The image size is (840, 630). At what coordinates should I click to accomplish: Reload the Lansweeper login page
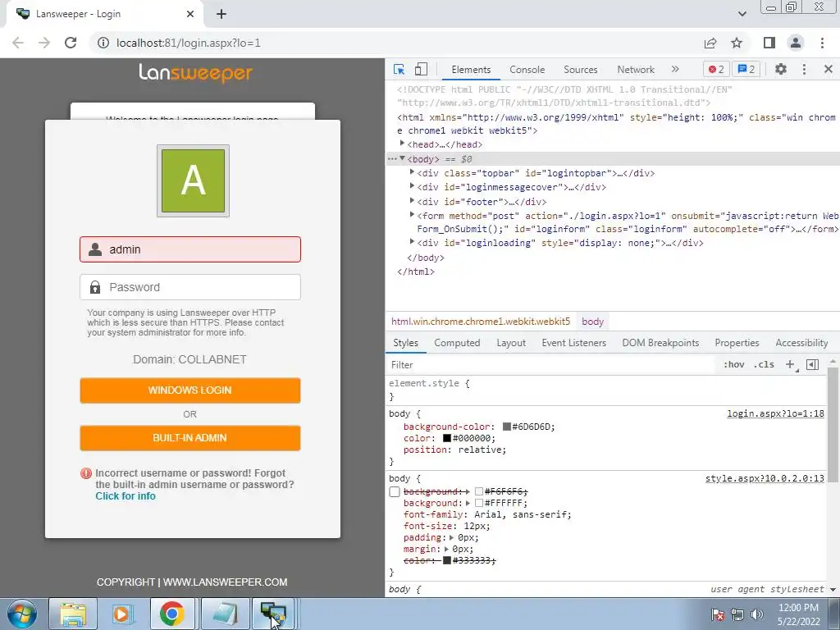(71, 43)
